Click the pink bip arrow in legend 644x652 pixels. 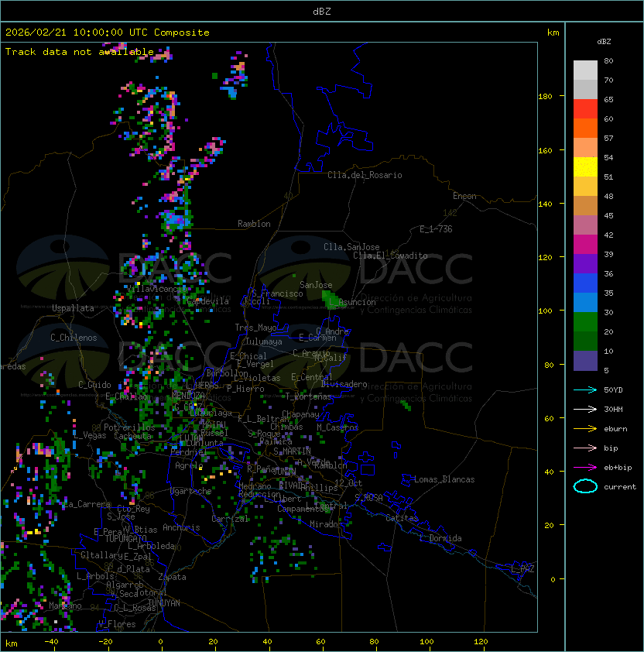585,448
